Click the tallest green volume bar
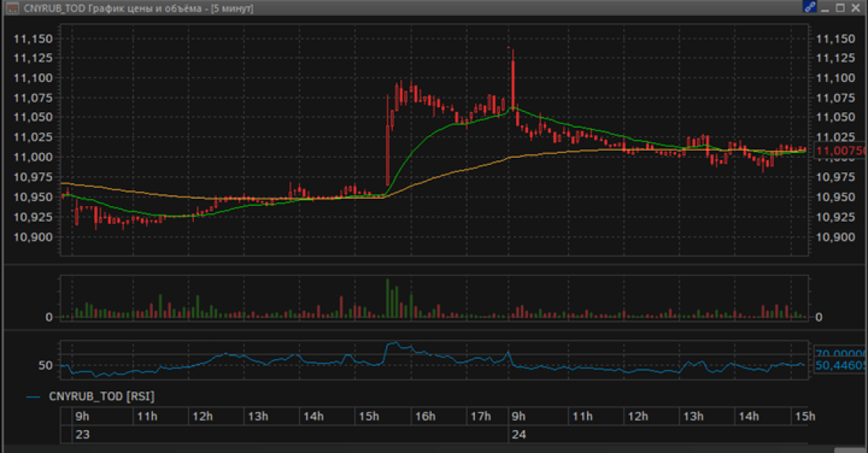868x453 pixels. (387, 298)
